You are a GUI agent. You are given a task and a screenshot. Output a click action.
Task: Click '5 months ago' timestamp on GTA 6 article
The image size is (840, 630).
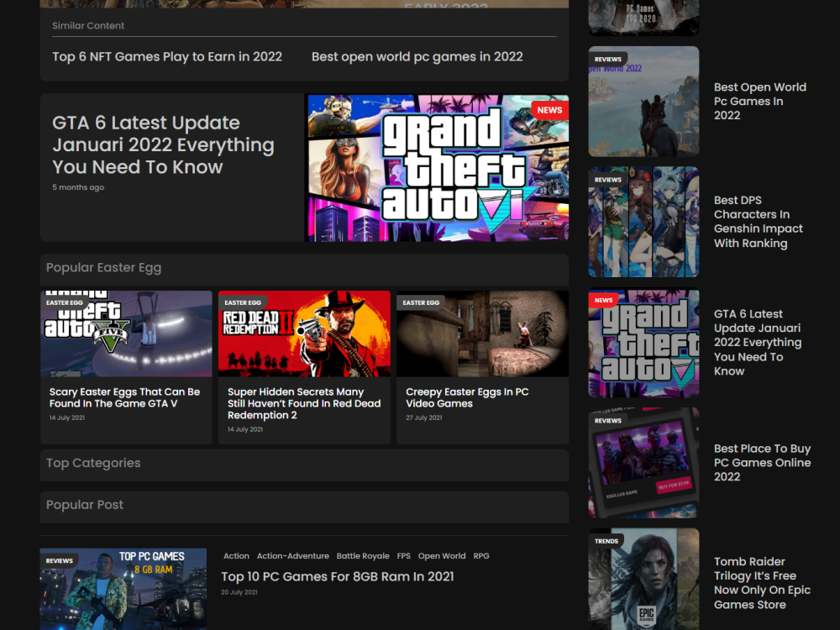78,187
